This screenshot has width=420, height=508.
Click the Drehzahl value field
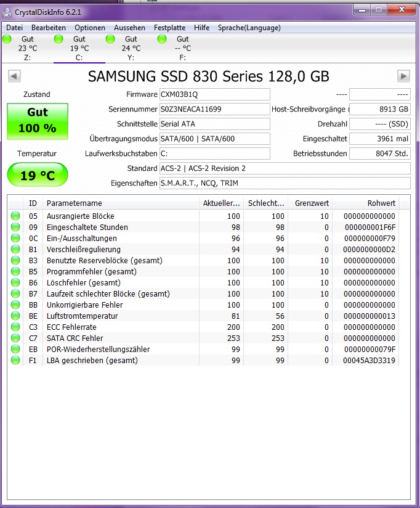point(380,124)
